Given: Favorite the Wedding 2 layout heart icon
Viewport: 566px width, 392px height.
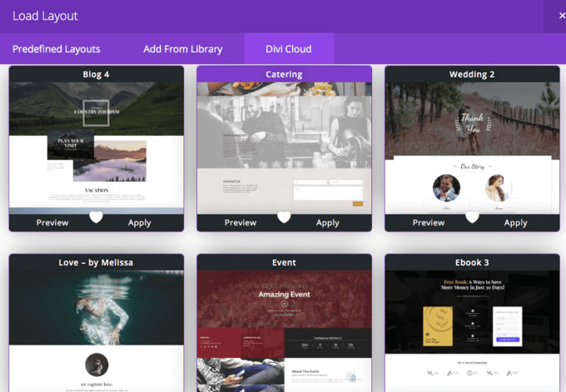Looking at the screenshot, I should tap(472, 217).
